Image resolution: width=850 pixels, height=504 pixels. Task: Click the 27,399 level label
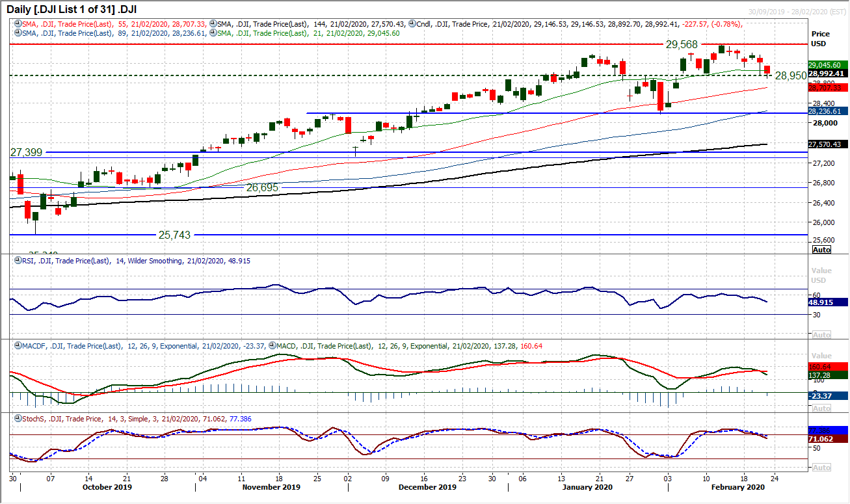pyautogui.click(x=27, y=152)
